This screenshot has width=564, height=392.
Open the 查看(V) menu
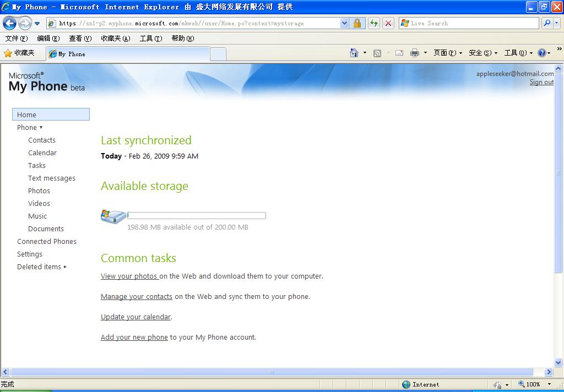(x=80, y=39)
